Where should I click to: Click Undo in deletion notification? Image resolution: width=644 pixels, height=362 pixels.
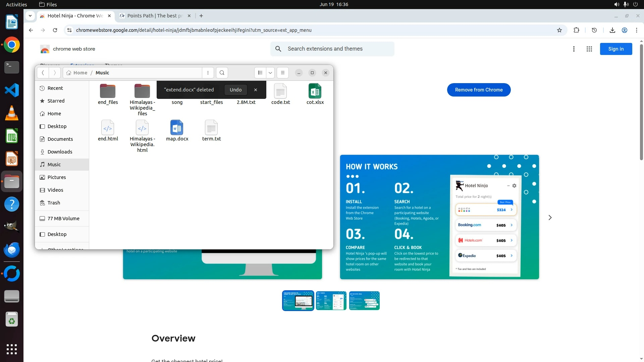(235, 90)
